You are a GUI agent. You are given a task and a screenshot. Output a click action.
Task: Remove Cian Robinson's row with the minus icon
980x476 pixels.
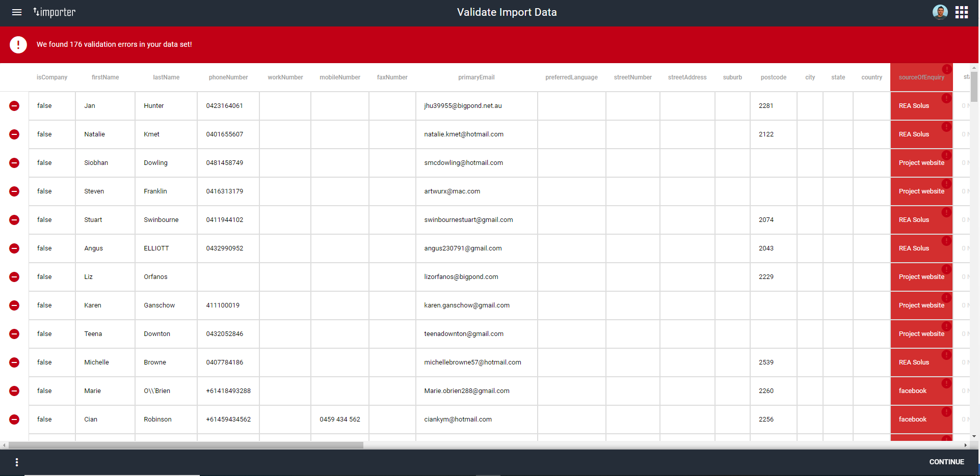point(14,419)
